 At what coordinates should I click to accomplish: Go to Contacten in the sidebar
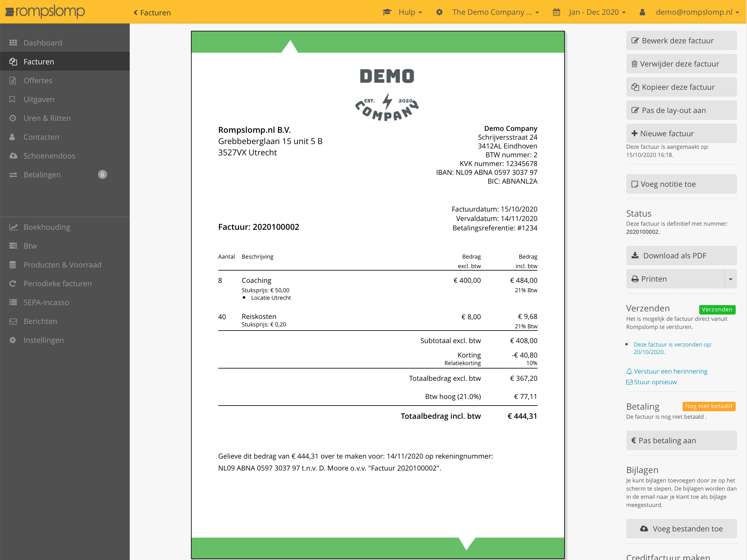coord(41,137)
